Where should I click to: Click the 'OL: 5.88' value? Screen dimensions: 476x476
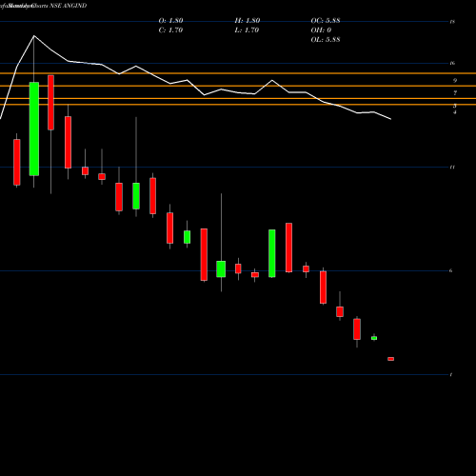(326, 40)
